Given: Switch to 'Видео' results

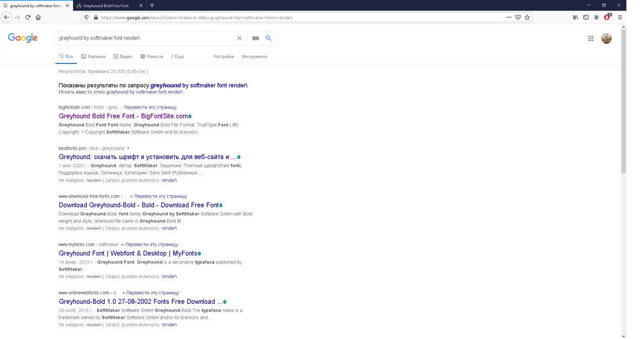Looking at the screenshot, I should 123,57.
